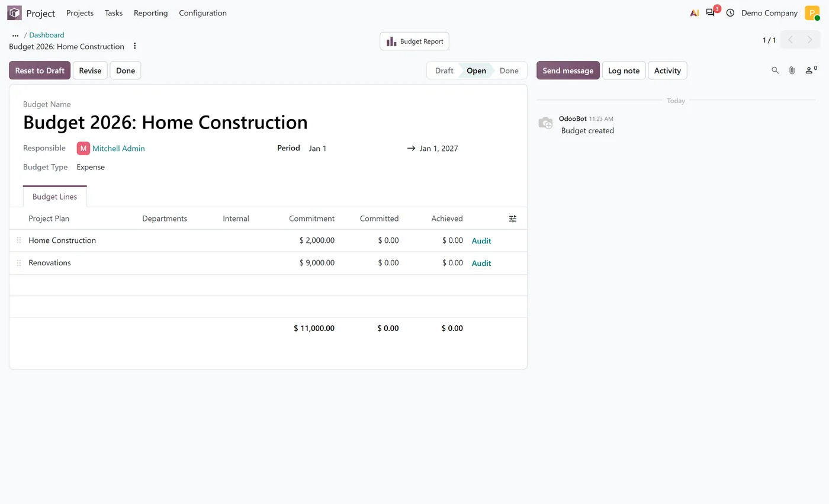Click the Log note button

click(624, 70)
